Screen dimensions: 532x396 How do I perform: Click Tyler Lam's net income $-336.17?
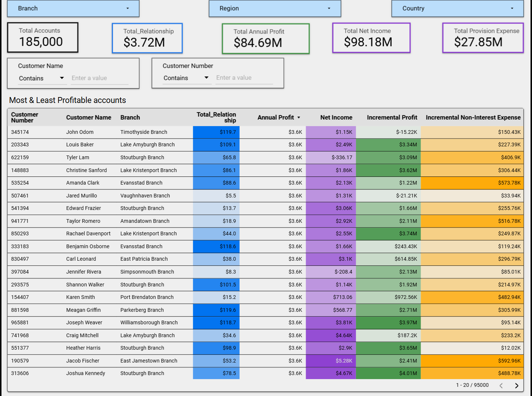coord(342,157)
